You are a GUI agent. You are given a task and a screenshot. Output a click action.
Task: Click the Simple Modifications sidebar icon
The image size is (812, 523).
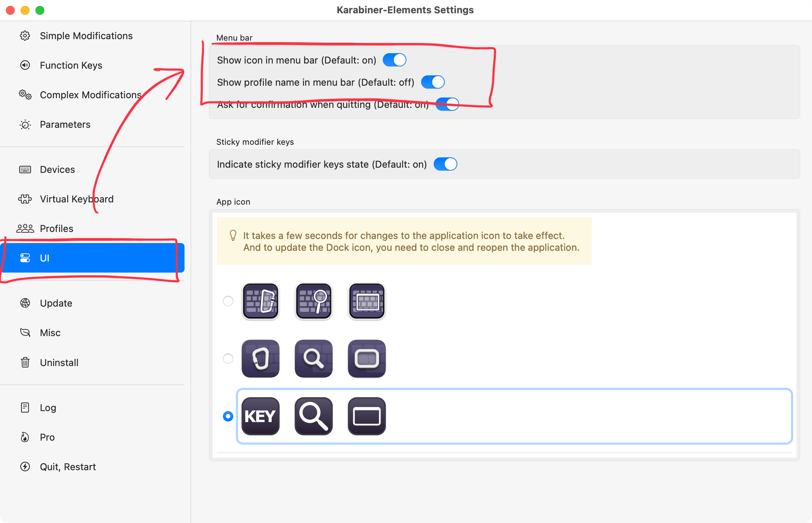(x=25, y=35)
